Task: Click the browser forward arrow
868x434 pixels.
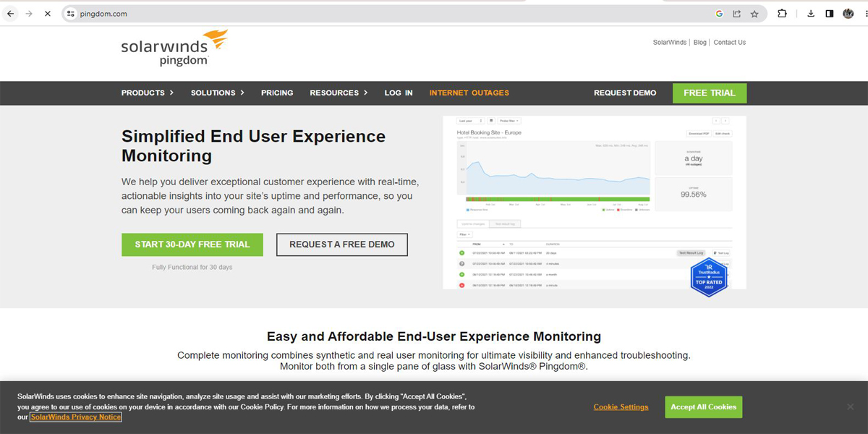Action: click(29, 13)
